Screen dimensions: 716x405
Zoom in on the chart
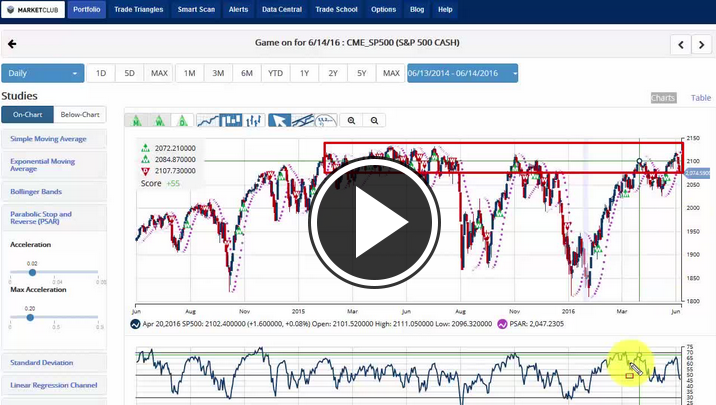[x=351, y=121]
